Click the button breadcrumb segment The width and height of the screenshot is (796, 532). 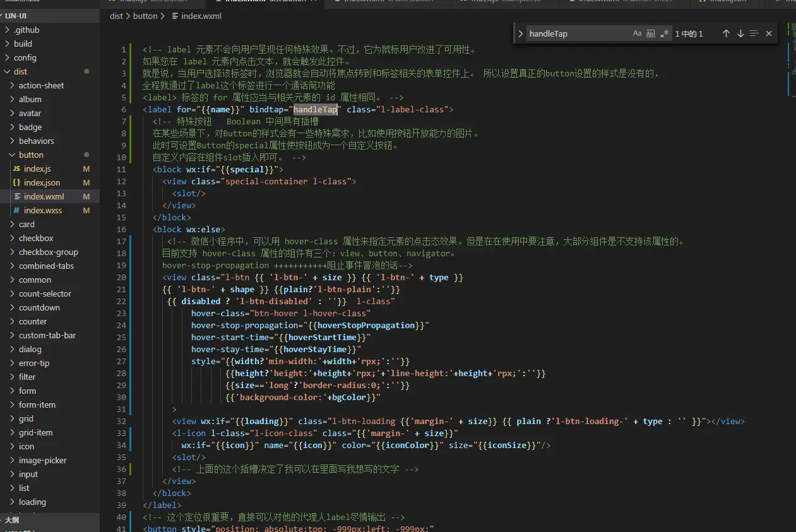[x=145, y=16]
